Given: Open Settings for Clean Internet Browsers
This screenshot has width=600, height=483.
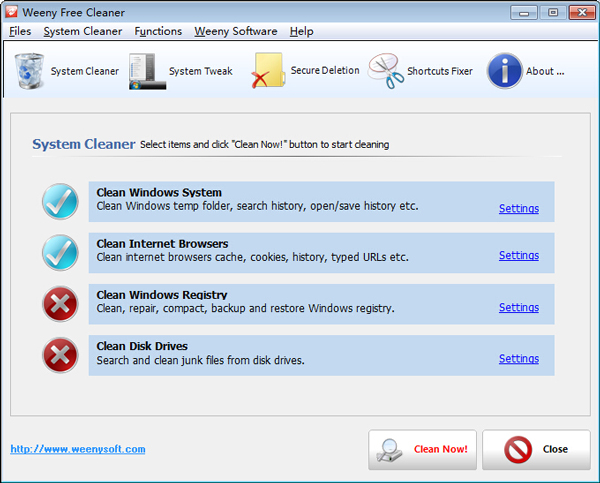Looking at the screenshot, I should coord(519,255).
